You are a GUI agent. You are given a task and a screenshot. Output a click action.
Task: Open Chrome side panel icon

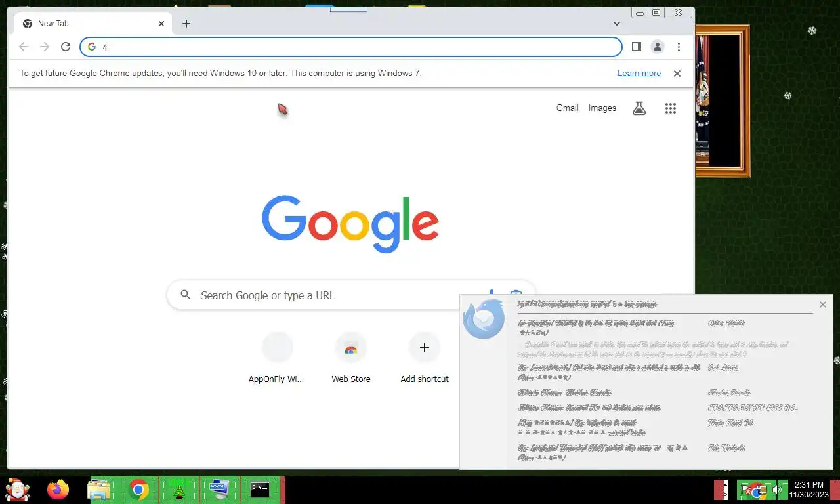coord(636,47)
